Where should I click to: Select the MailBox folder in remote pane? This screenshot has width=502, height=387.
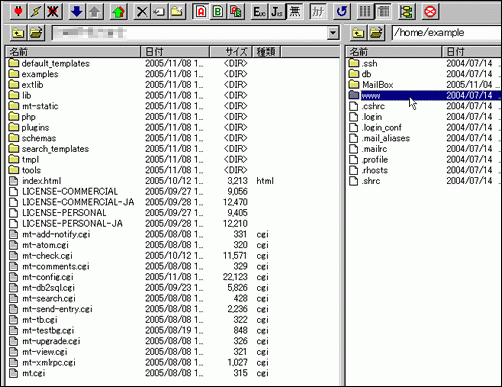[x=377, y=85]
